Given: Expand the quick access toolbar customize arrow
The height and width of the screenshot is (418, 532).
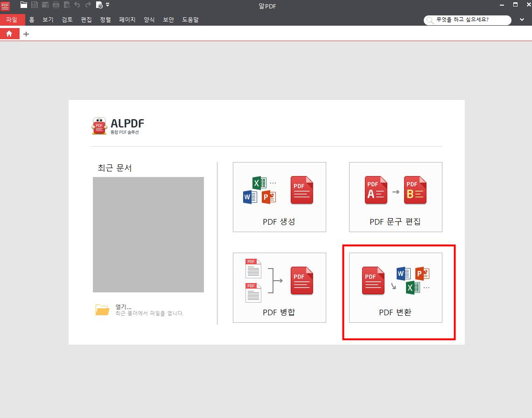Looking at the screenshot, I should tap(107, 5).
